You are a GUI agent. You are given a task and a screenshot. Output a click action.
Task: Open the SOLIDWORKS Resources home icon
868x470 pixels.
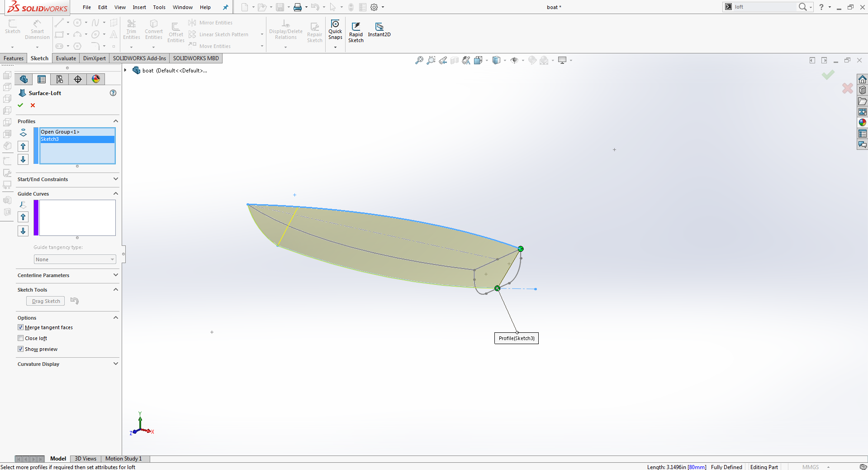coord(863,79)
